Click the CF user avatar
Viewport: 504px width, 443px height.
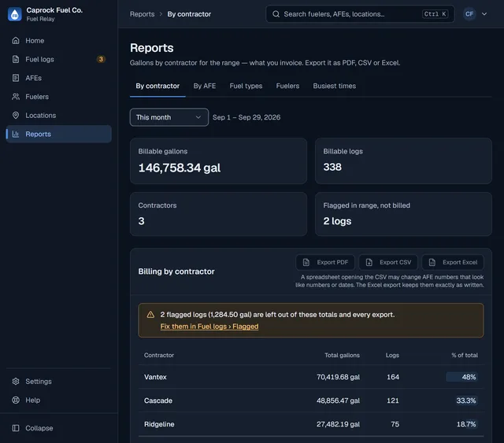(469, 14)
